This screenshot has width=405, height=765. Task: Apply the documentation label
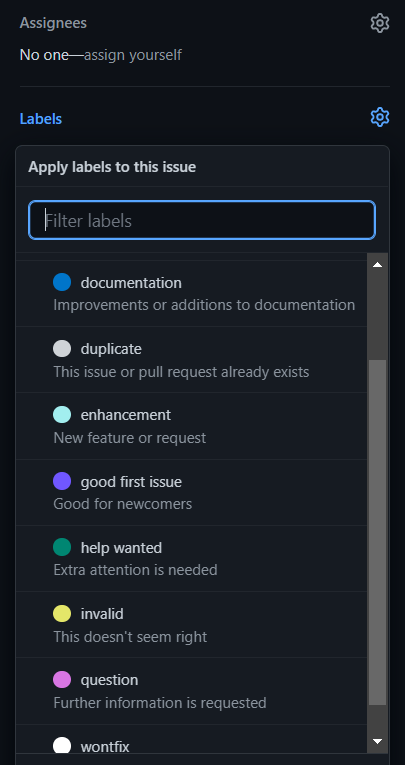tap(191, 293)
